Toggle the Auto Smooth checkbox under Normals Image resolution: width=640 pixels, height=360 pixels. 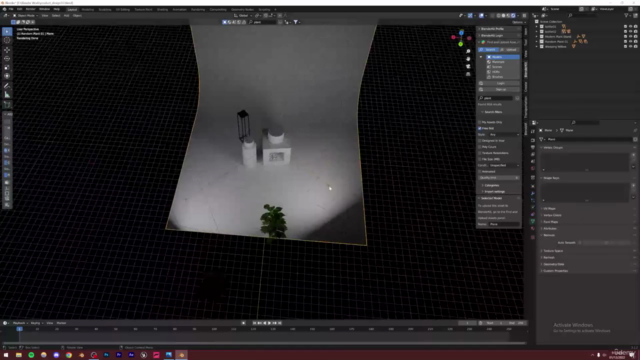580,242
